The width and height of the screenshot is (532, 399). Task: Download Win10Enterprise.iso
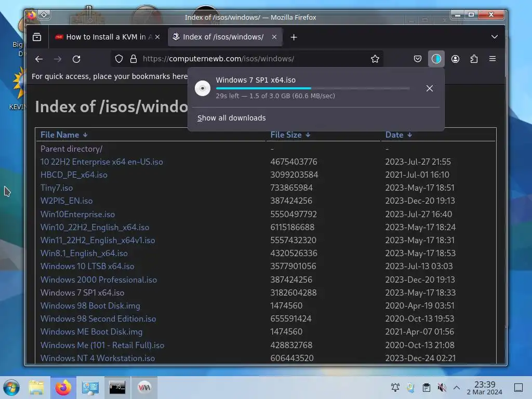point(77,215)
